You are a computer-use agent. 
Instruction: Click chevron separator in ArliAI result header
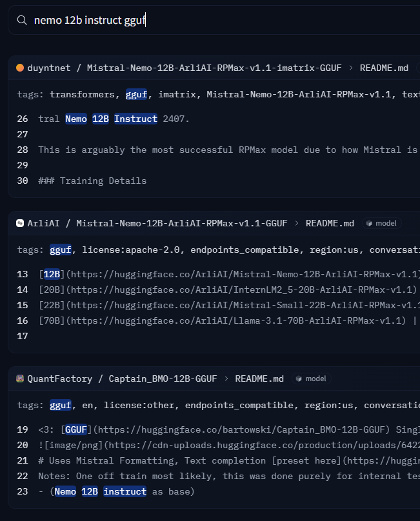297,223
